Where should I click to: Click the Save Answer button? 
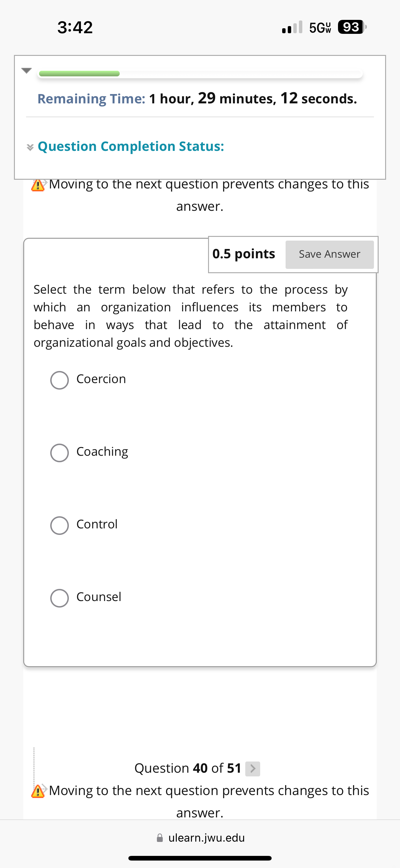[329, 254]
